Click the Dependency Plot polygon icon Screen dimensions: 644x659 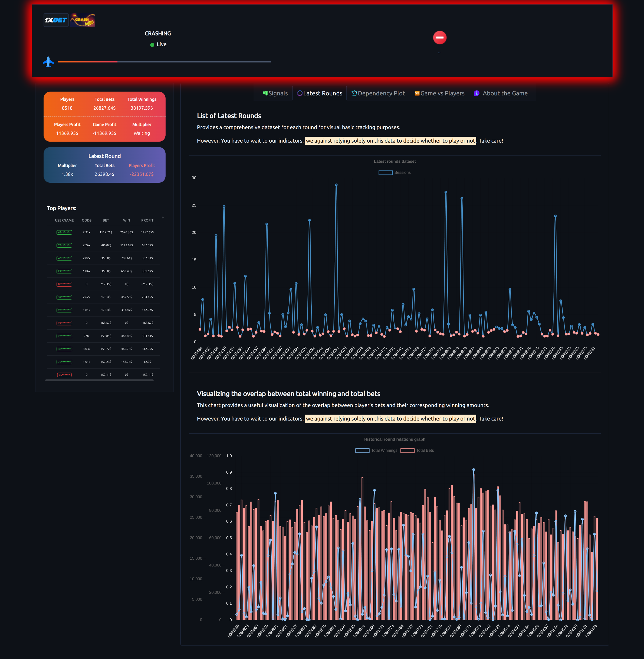tap(354, 93)
